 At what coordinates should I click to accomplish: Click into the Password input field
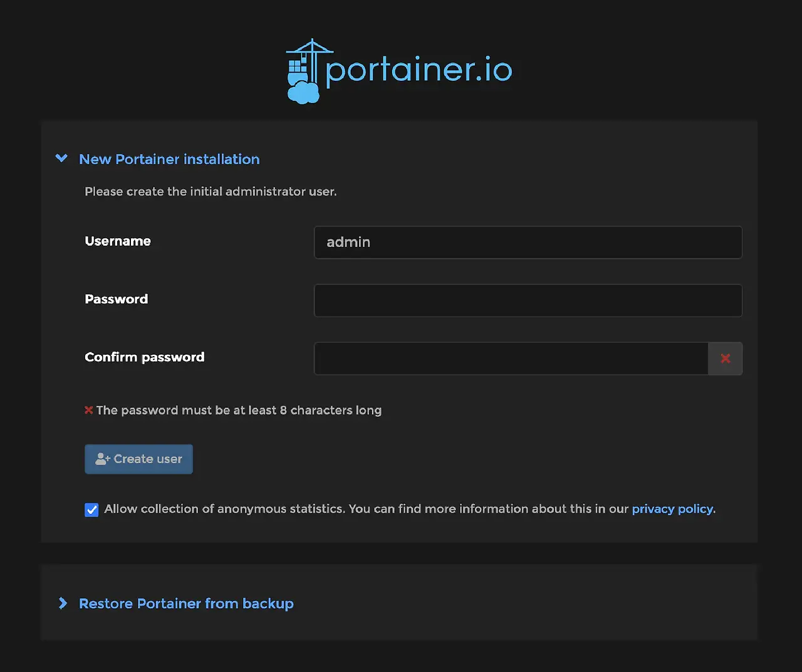528,301
